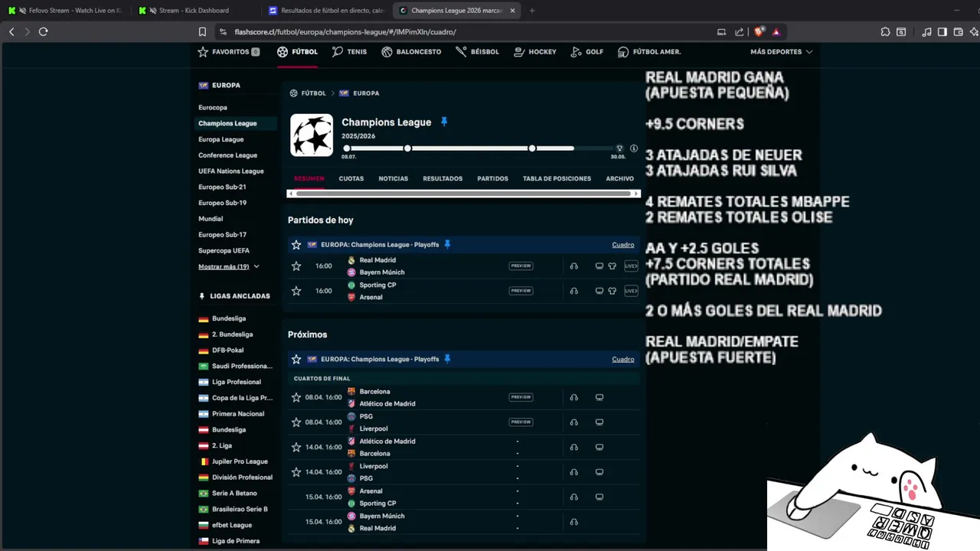
Task: Open the CUOTAS tab
Action: [351, 178]
